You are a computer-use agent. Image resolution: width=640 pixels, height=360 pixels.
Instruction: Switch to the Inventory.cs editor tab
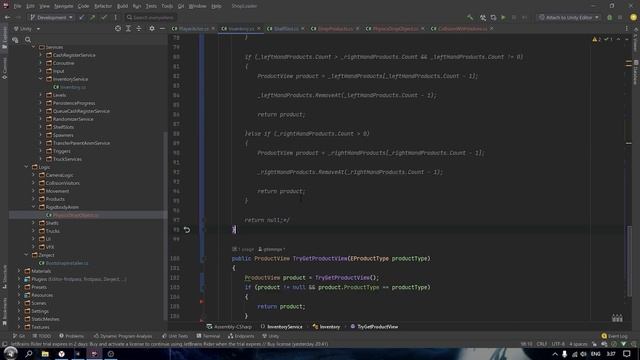(241, 29)
